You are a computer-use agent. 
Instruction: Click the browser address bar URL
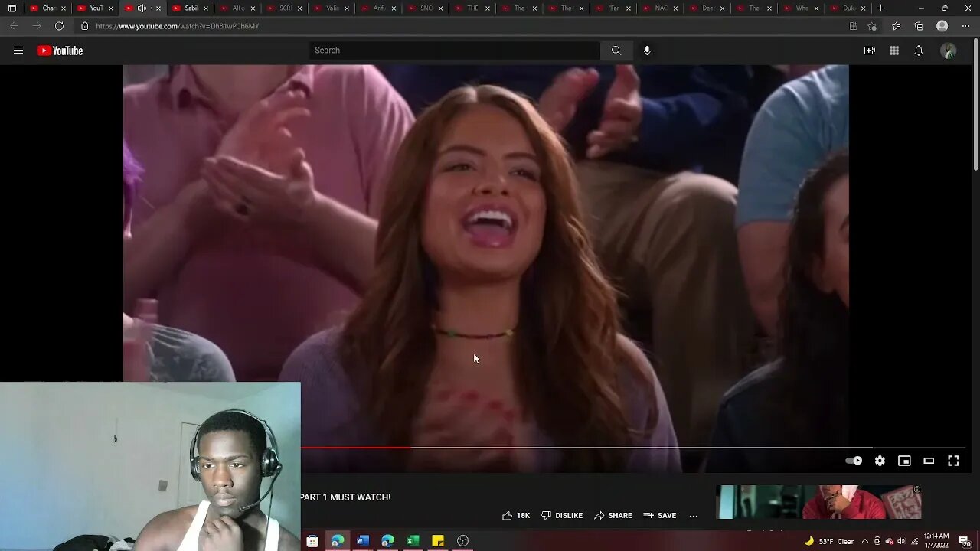178,26
